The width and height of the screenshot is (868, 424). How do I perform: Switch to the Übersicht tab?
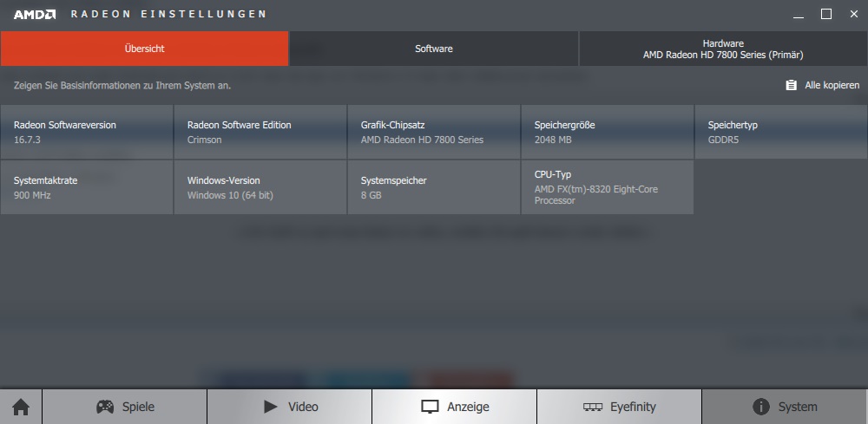(144, 49)
